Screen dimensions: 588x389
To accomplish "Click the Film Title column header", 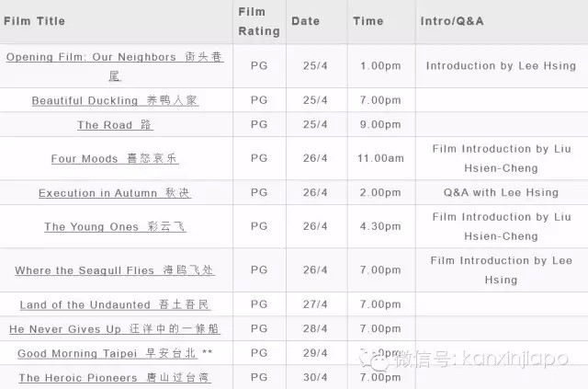I will coord(35,20).
